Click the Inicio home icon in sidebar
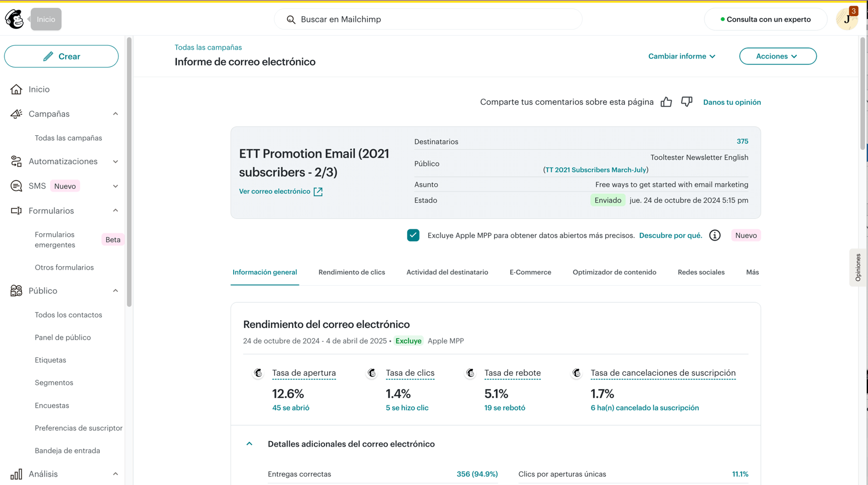The height and width of the screenshot is (485, 868). [16, 89]
